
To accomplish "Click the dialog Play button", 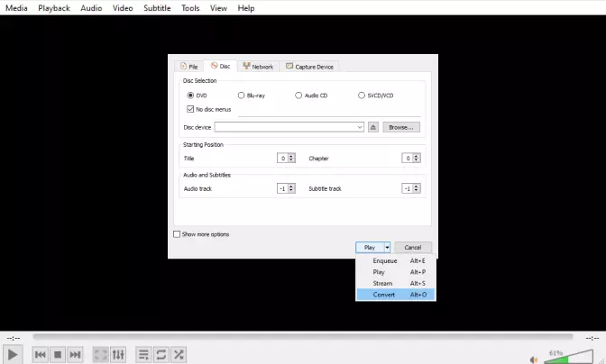I will point(370,247).
